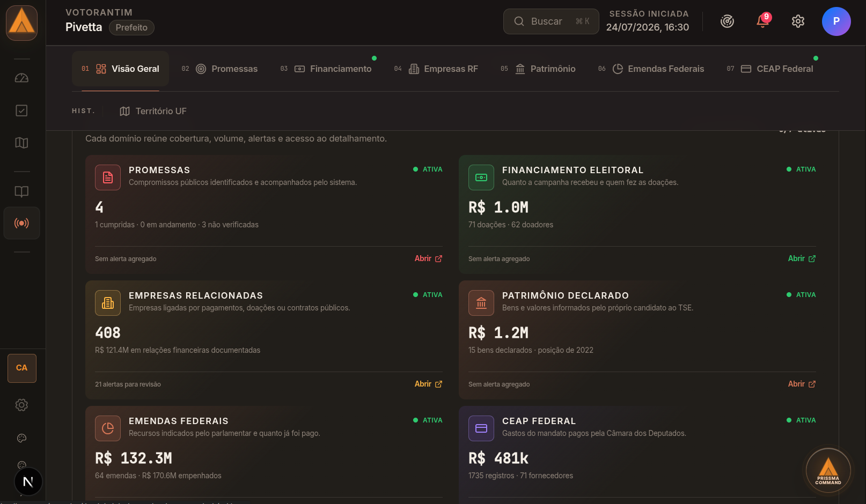Image resolution: width=866 pixels, height=504 pixels.
Task: Switch to Promessas tab
Action: point(219,69)
